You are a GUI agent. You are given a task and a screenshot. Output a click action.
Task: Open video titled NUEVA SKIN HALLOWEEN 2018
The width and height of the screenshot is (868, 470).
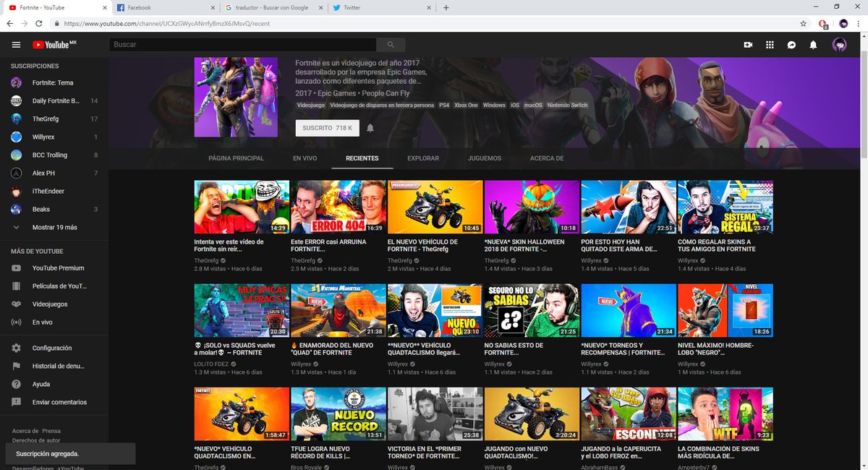(x=524, y=245)
